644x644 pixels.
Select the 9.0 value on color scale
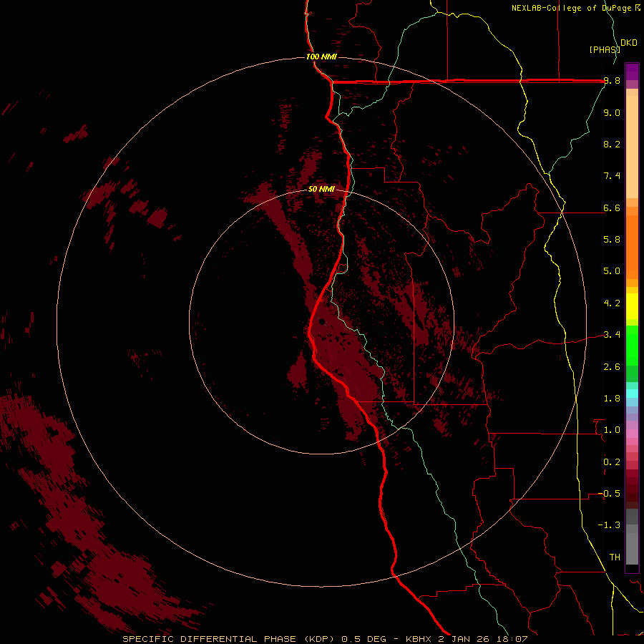(612, 113)
